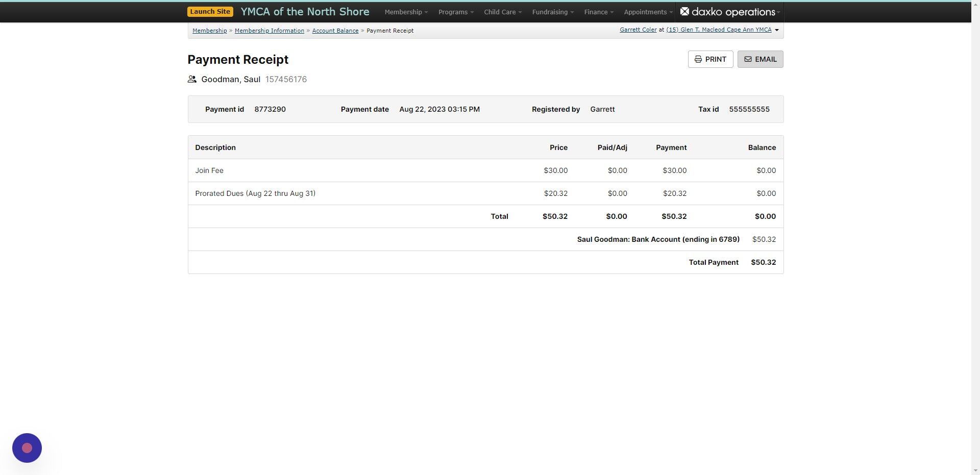Go to the Membership breadcrumb link

[x=209, y=31]
